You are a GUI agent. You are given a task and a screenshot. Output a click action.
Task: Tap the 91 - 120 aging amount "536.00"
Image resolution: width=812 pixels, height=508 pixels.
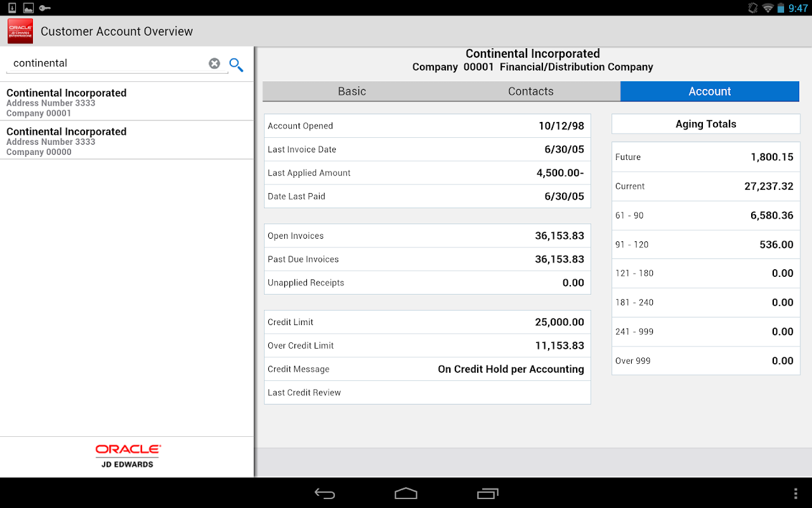tap(776, 244)
